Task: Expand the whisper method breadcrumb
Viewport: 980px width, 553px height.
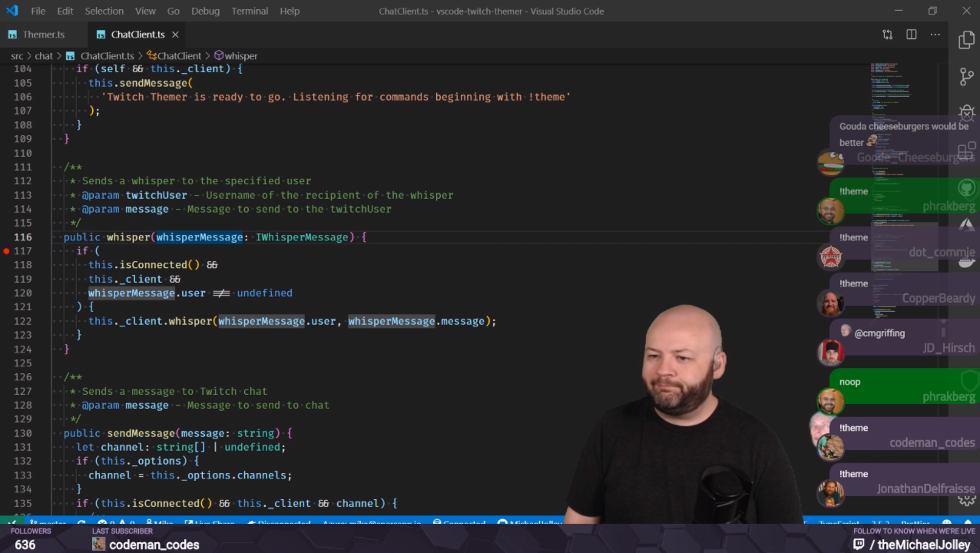Action: tap(236, 56)
